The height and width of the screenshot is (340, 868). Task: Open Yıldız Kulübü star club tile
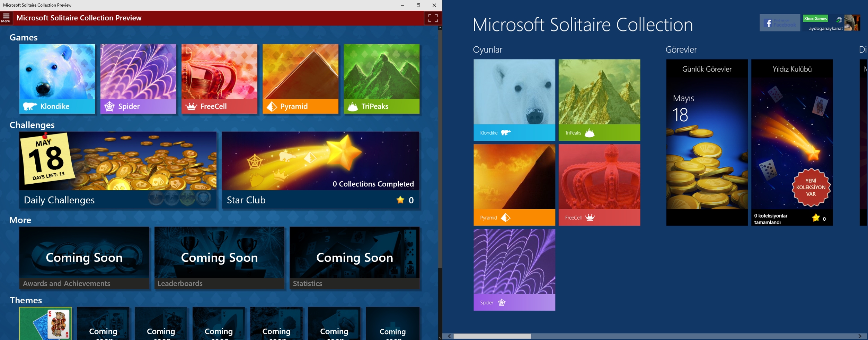coord(792,143)
